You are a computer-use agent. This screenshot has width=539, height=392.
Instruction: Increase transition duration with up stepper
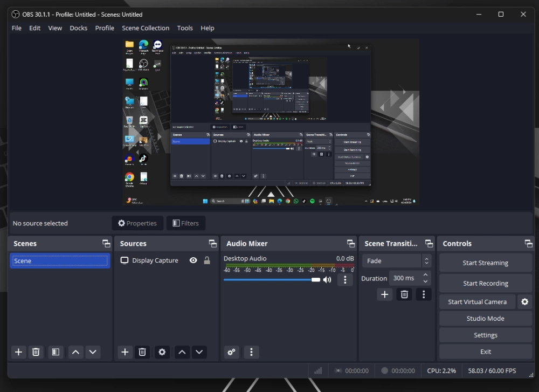[x=426, y=276]
